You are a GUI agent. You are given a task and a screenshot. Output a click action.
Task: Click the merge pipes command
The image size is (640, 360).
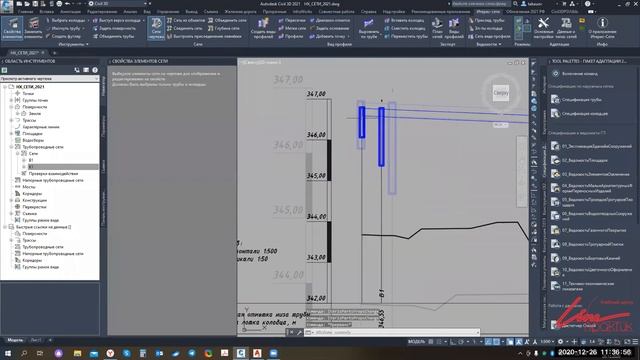pos(113,36)
